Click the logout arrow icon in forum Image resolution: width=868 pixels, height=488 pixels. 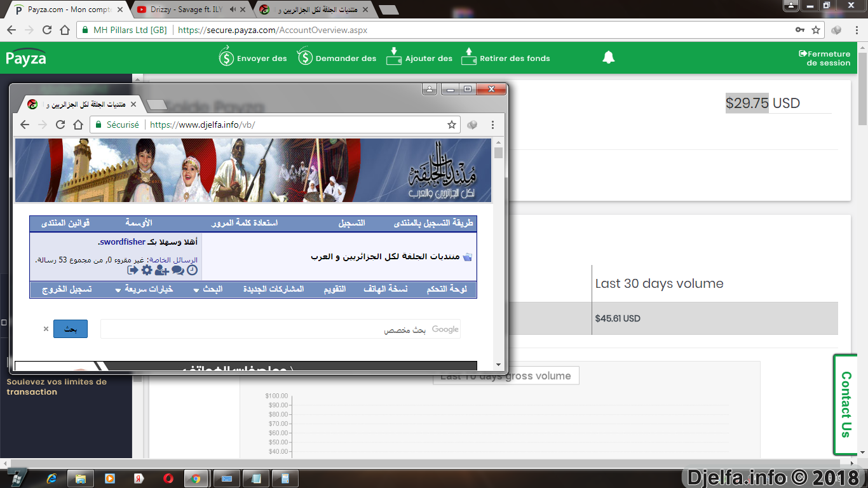click(133, 270)
